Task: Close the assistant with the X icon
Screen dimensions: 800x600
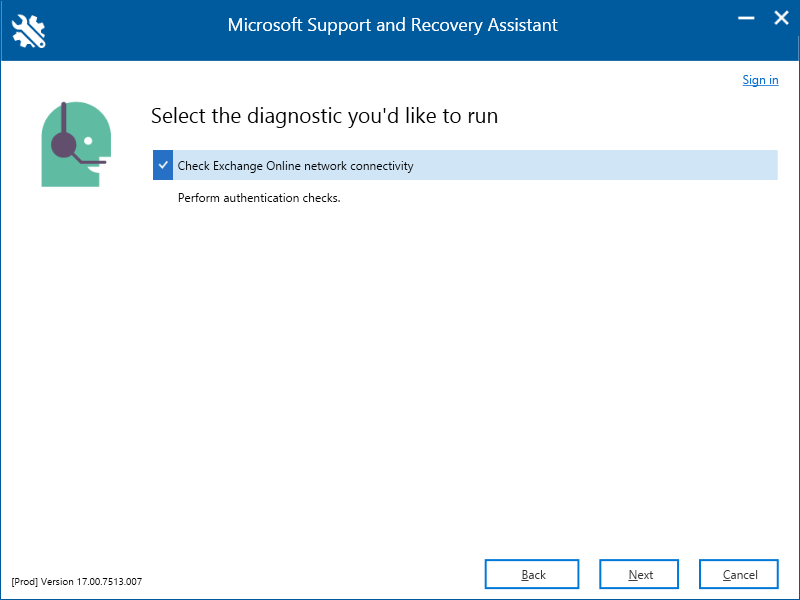Action: click(x=781, y=18)
